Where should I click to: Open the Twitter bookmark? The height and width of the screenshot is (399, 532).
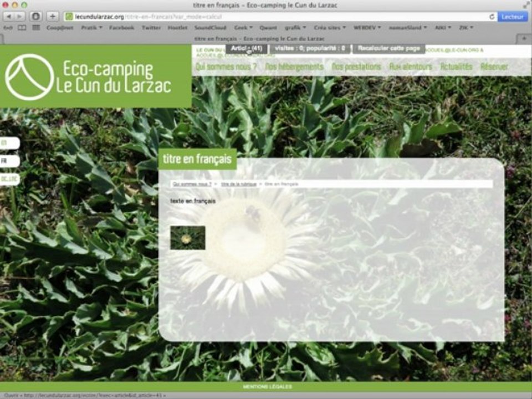click(x=151, y=28)
